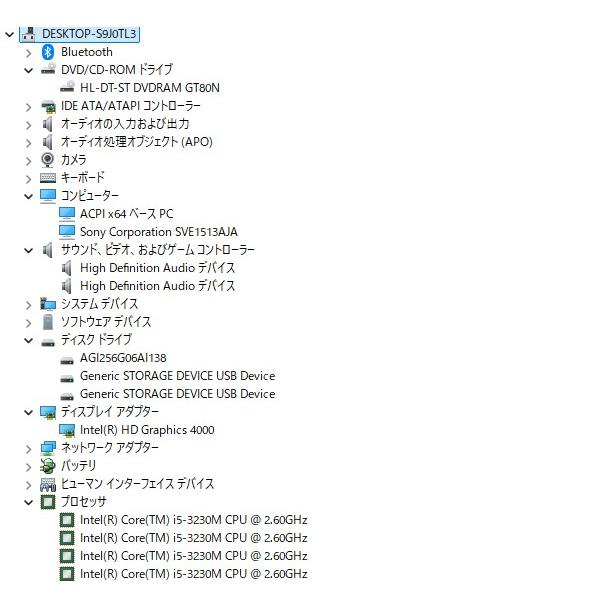608x608 pixels.
Task: Click the バッテリ battery icon
Action: tap(48, 466)
